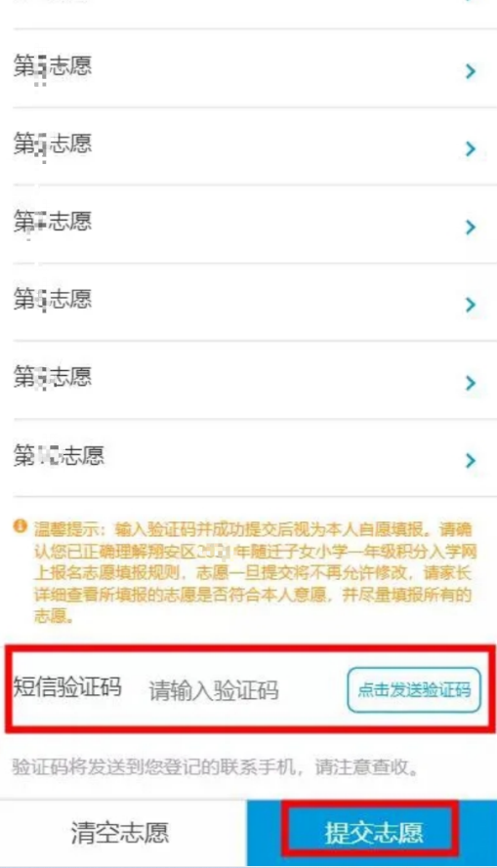This screenshot has height=868, width=497.
Task: Select the 第5志愿 label text
Action: (53, 66)
